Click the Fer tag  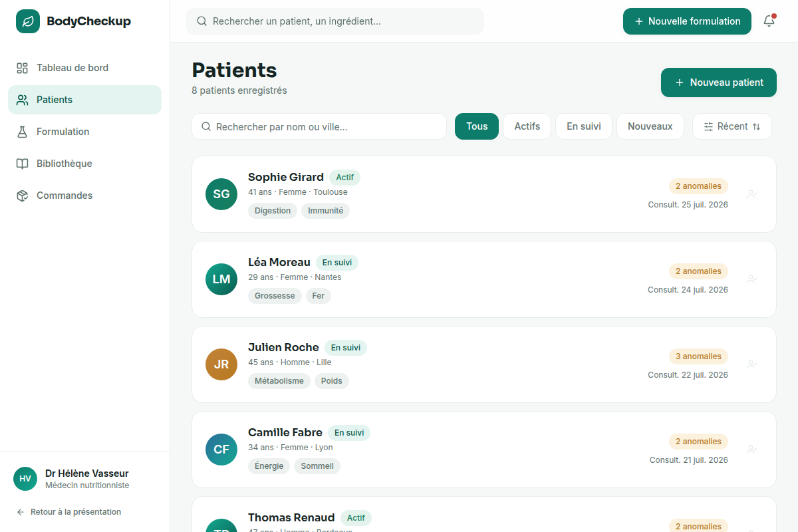point(319,296)
